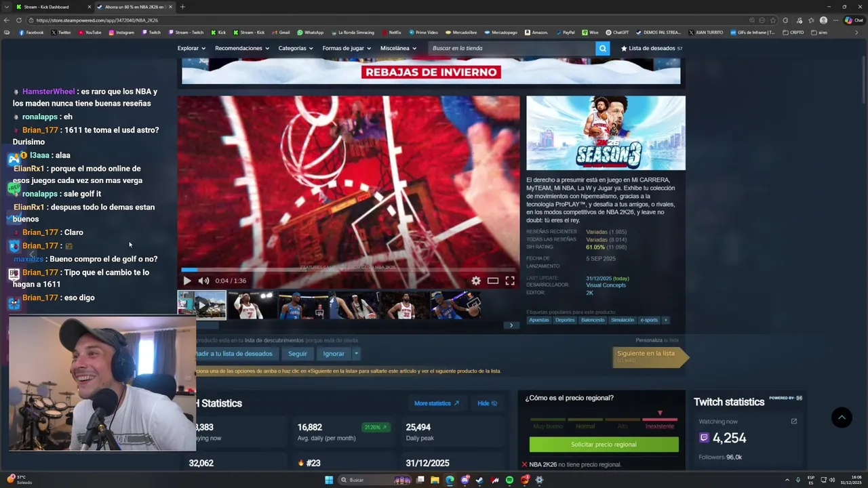
Task: Open the Settings gear on taskbar
Action: pos(539,480)
